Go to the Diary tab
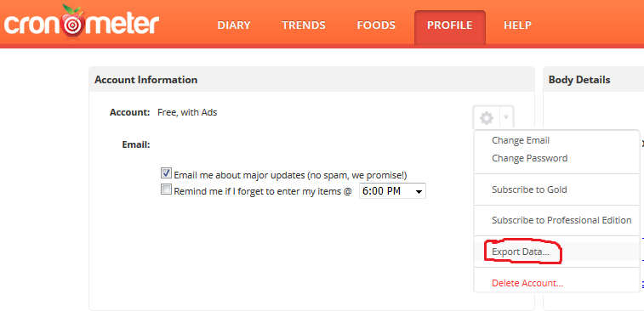 click(x=234, y=25)
